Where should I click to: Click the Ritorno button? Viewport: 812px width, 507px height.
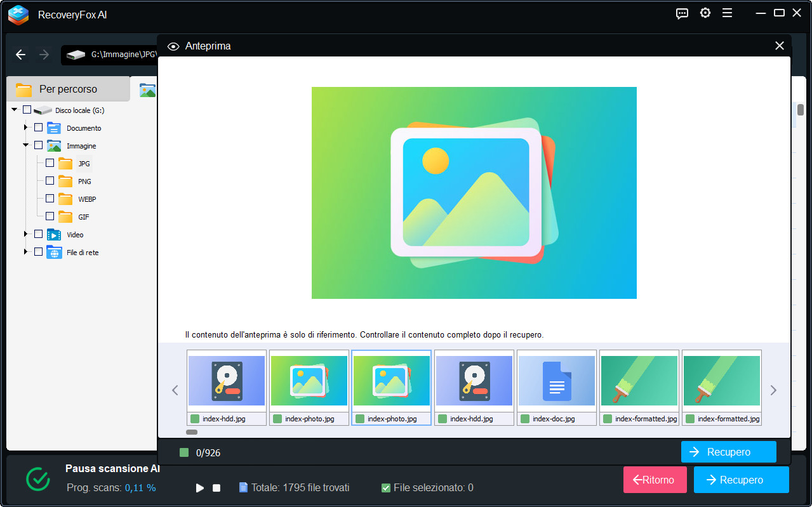click(655, 480)
